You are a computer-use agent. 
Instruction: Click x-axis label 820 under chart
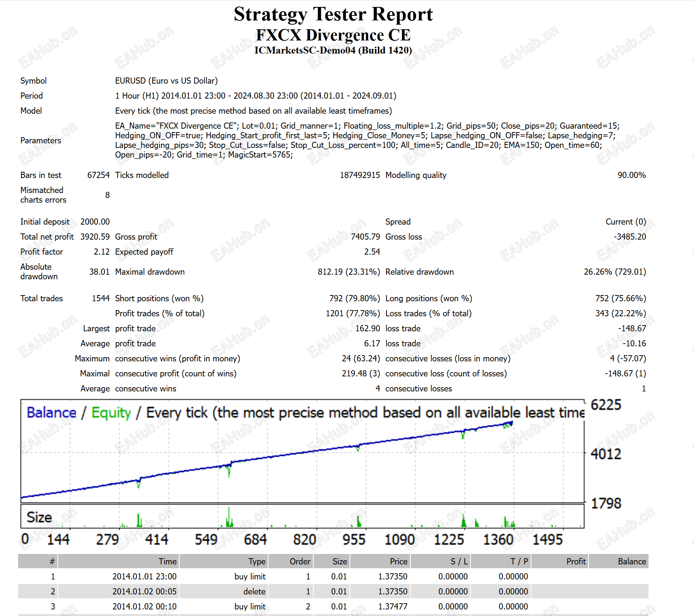[304, 539]
